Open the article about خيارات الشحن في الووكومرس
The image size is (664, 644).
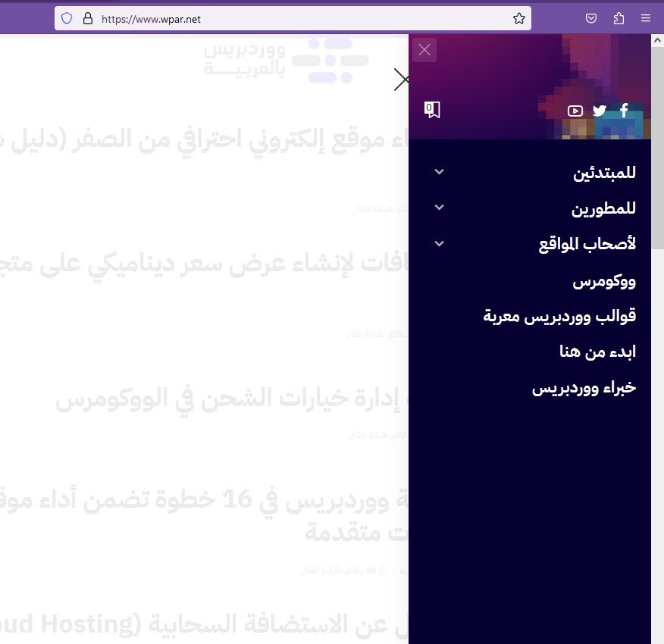pyautogui.click(x=232, y=399)
